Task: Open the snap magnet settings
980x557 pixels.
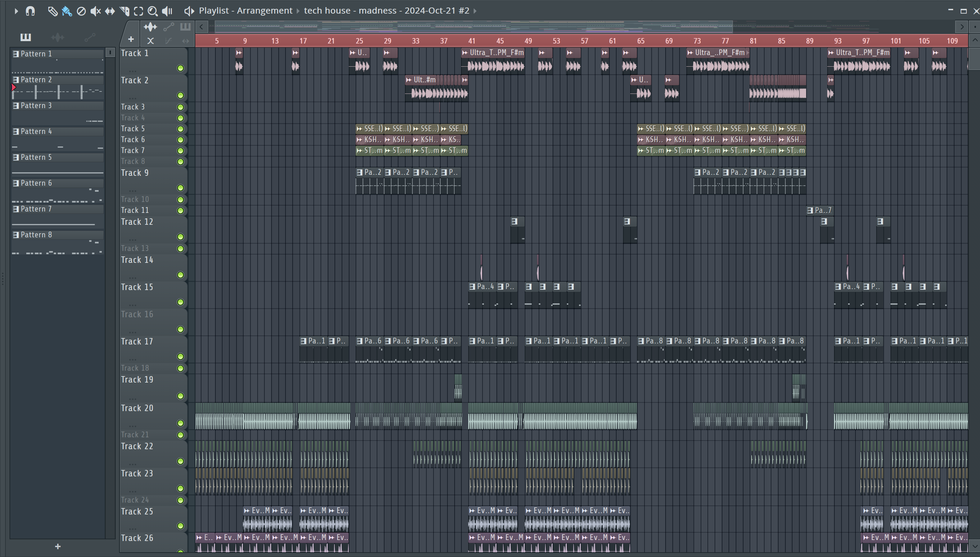Action: point(30,11)
